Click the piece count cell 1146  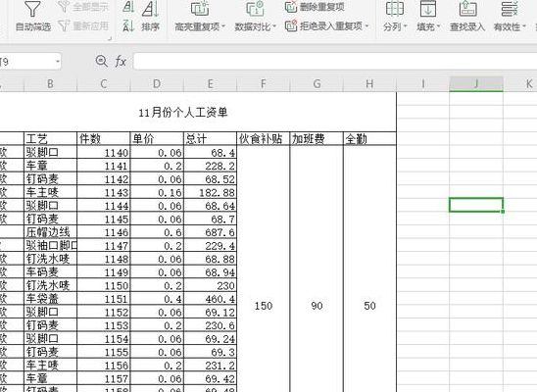point(104,232)
